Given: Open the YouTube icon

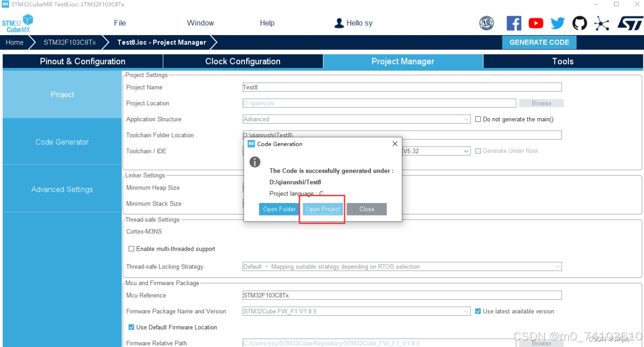Looking at the screenshot, I should 536,23.
